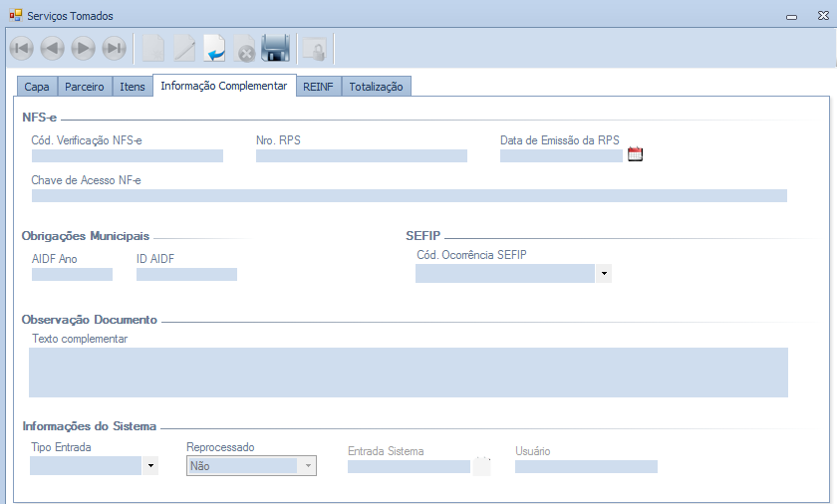The height and width of the screenshot is (504, 837).
Task: Save with the floppy disk icon
Action: coord(275,48)
